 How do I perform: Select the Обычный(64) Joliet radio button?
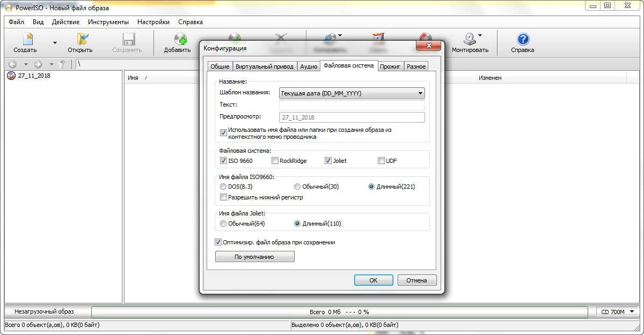point(223,224)
